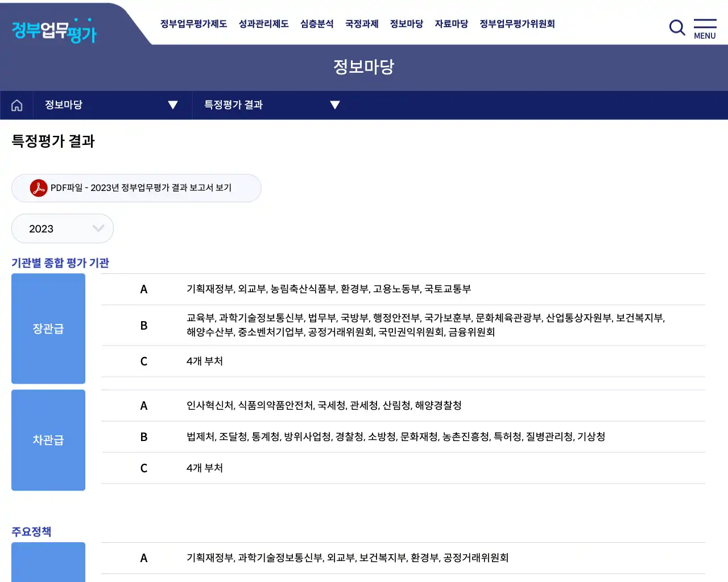The width and height of the screenshot is (728, 582).
Task: Select 장관급 A row starting with 기획재정부, 외교부, 농림축산식품부
Action: click(x=403, y=289)
